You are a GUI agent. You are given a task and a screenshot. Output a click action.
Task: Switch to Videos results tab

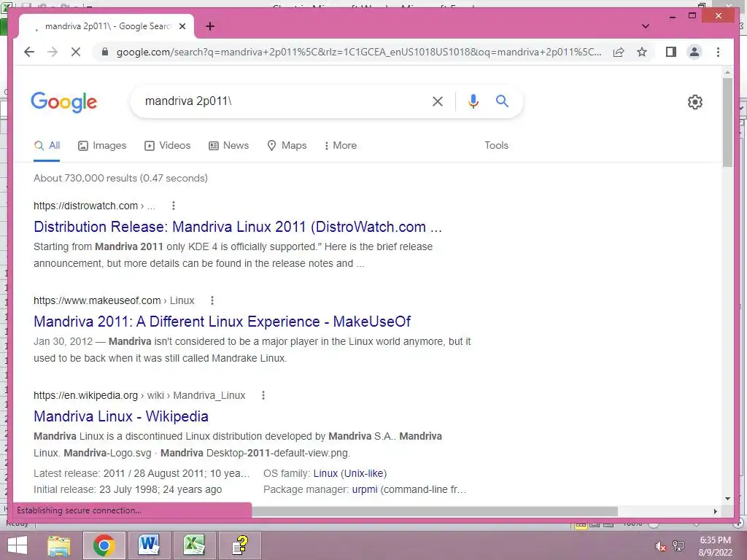(167, 146)
